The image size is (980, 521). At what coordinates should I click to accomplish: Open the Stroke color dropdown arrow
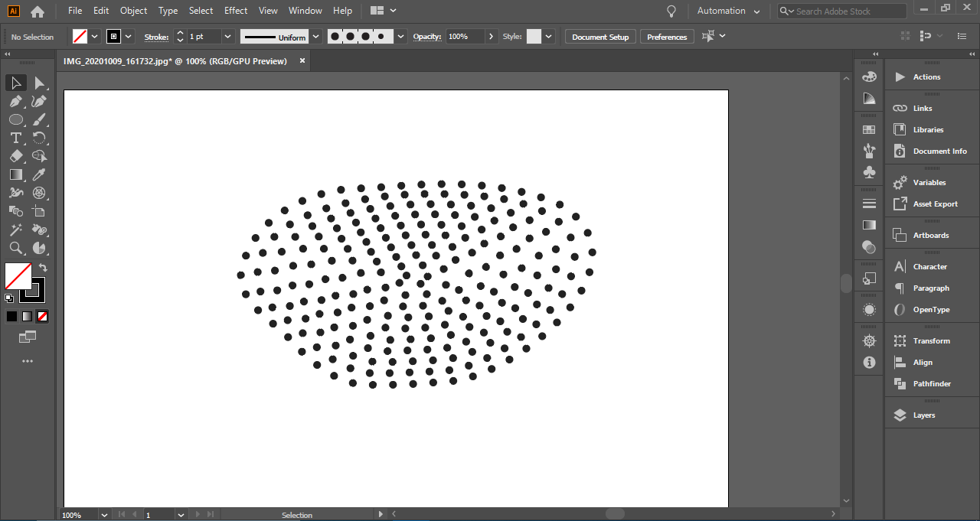(129, 37)
